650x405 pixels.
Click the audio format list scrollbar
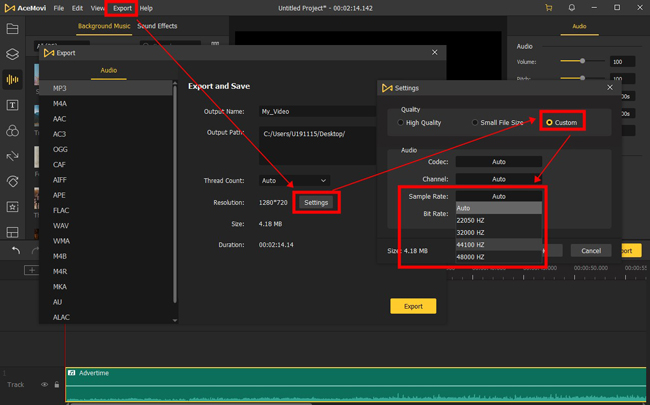175,193
